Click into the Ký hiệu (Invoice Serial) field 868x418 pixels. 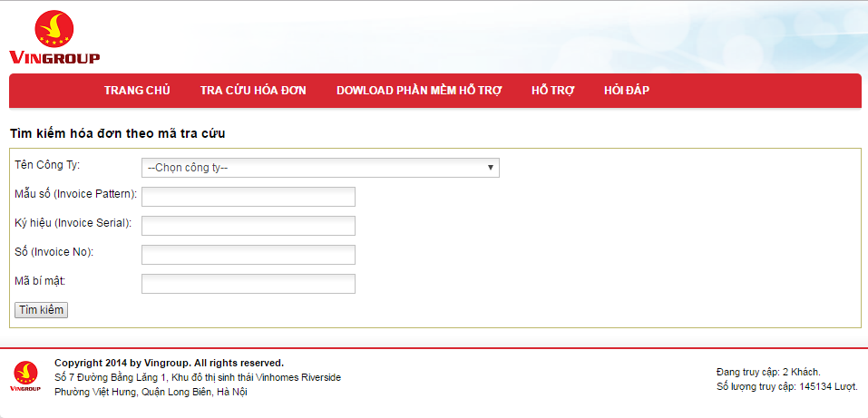point(249,226)
